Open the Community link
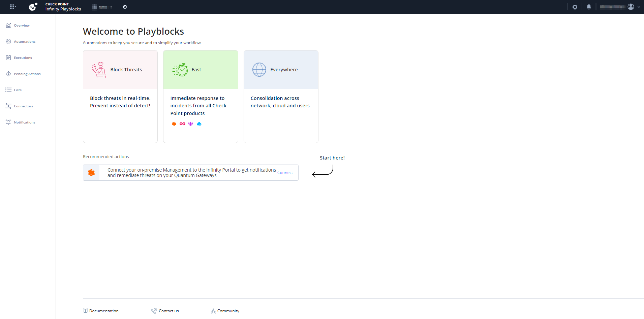Image resolution: width=644 pixels, height=319 pixels. coord(228,311)
